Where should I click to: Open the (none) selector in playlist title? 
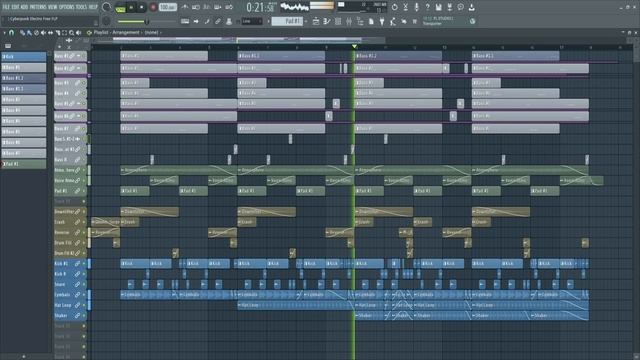[x=151, y=32]
